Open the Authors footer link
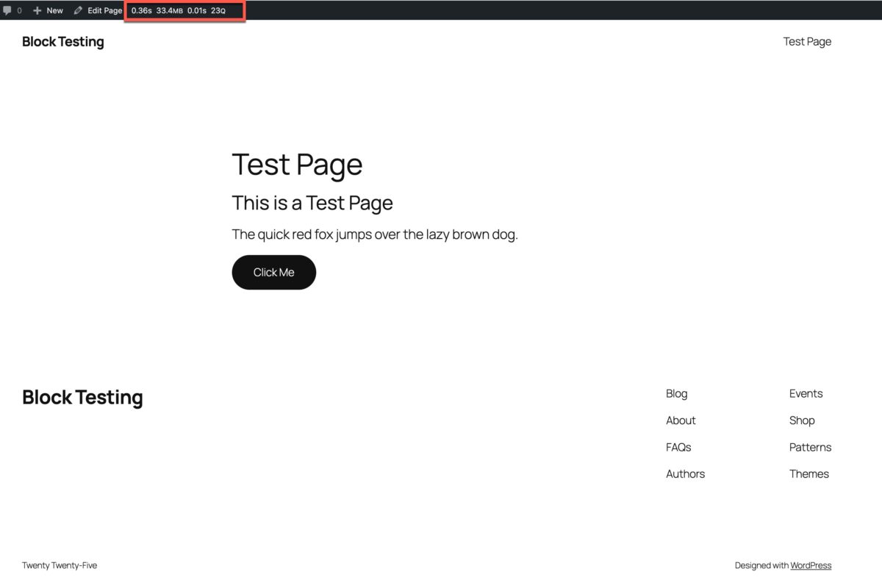This screenshot has height=588, width=882. point(685,473)
